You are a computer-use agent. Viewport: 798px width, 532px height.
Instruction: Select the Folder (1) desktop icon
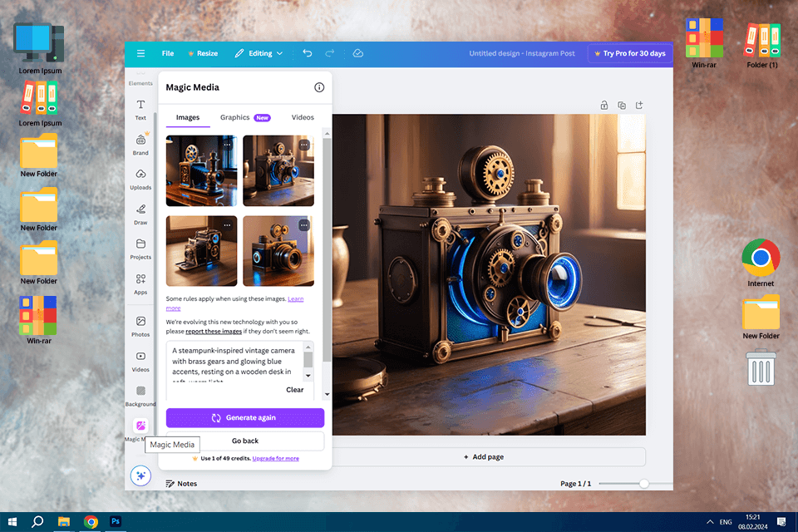pyautogui.click(x=762, y=44)
